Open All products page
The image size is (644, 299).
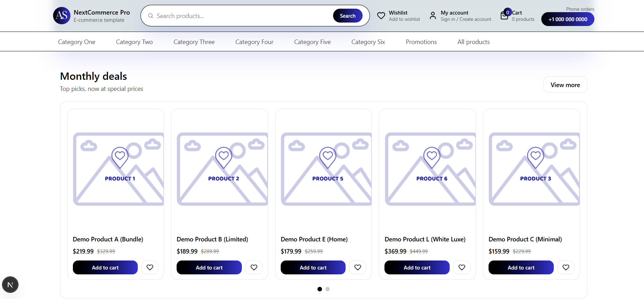474,42
